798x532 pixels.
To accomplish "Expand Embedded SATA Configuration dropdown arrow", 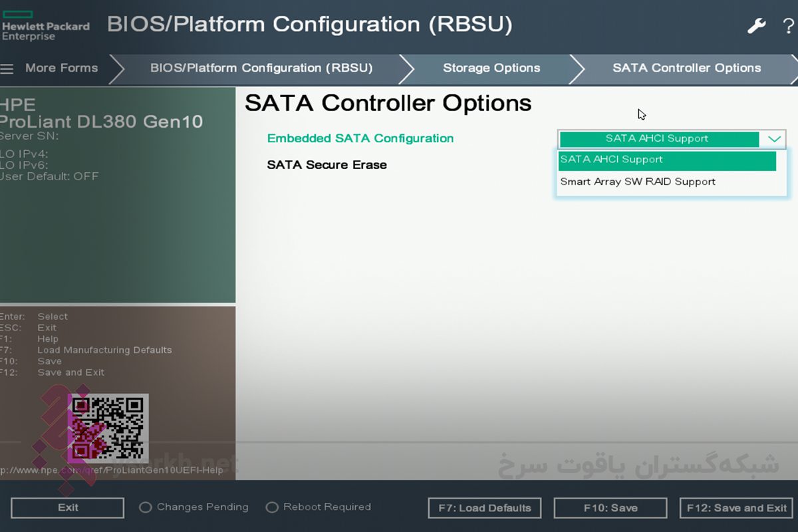I will pyautogui.click(x=774, y=139).
